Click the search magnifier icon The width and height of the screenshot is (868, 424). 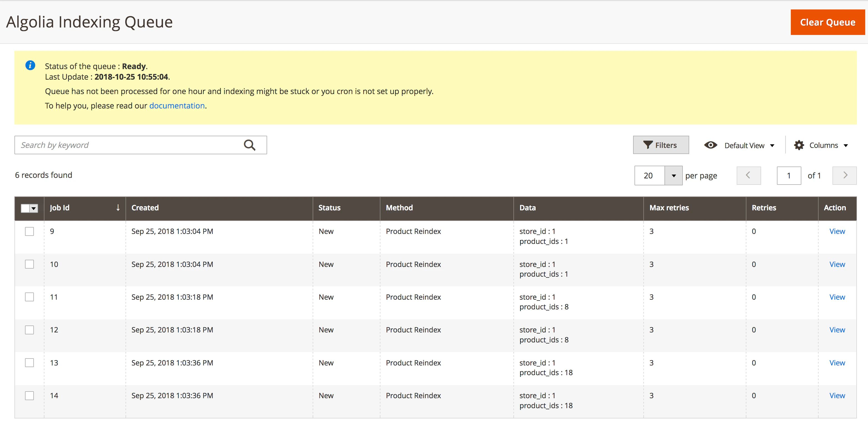point(250,145)
